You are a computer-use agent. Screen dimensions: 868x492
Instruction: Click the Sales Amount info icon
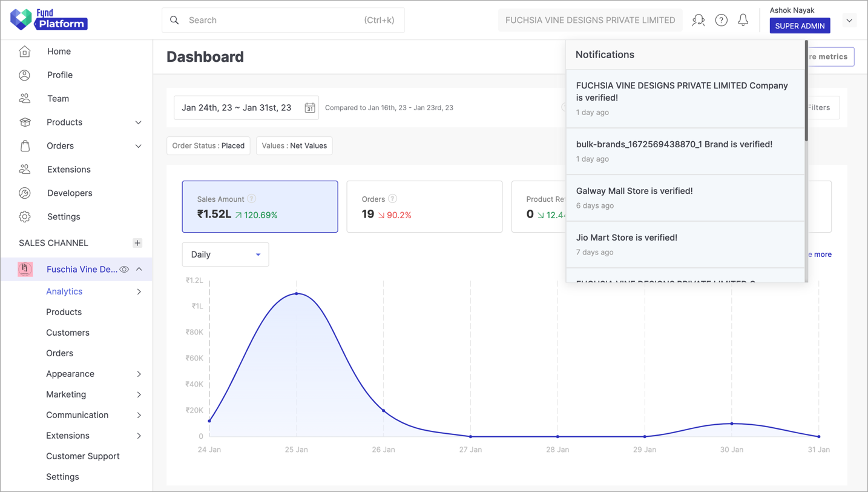tap(252, 199)
